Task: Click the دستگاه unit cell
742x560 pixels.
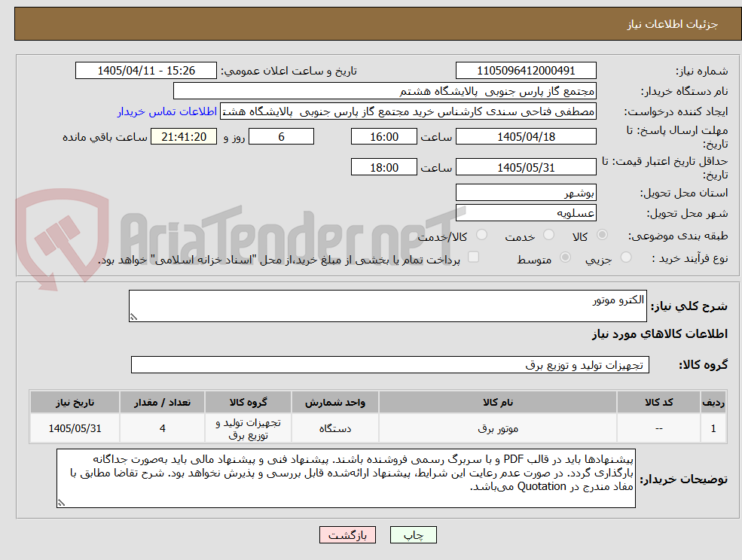Action: (335, 428)
